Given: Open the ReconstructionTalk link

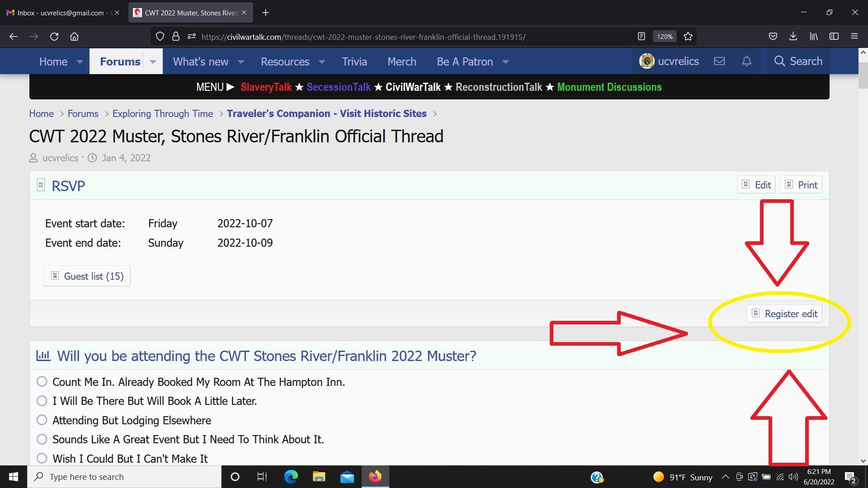Looking at the screenshot, I should 499,87.
